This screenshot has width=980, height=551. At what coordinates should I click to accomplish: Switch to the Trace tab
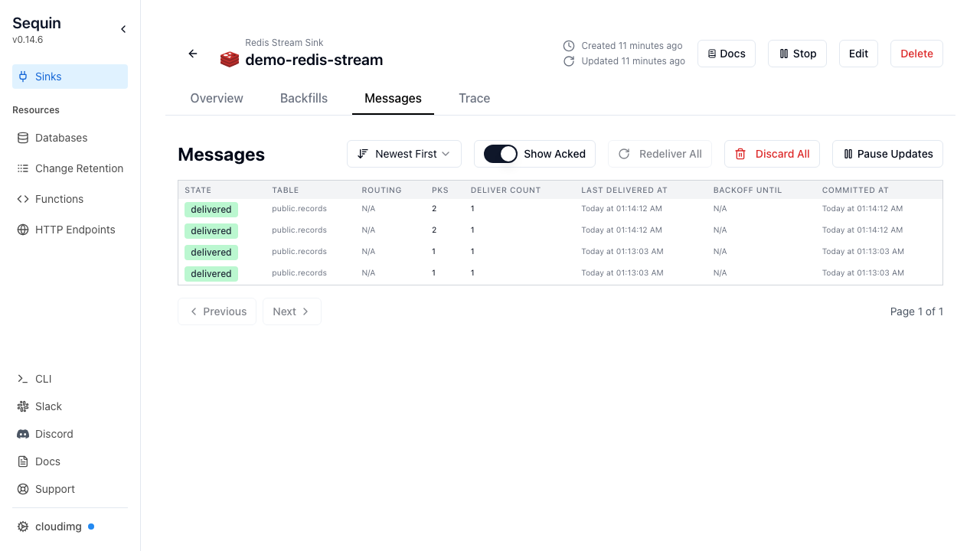click(x=475, y=98)
